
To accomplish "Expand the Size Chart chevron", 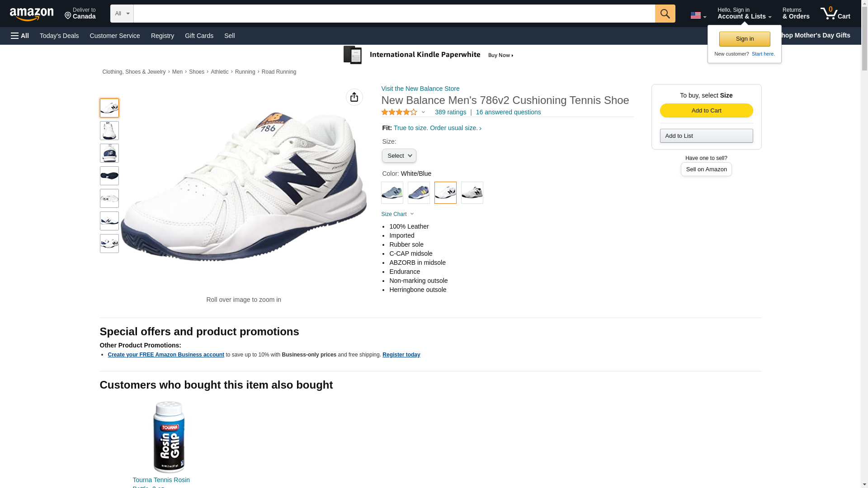I will click(x=412, y=214).
